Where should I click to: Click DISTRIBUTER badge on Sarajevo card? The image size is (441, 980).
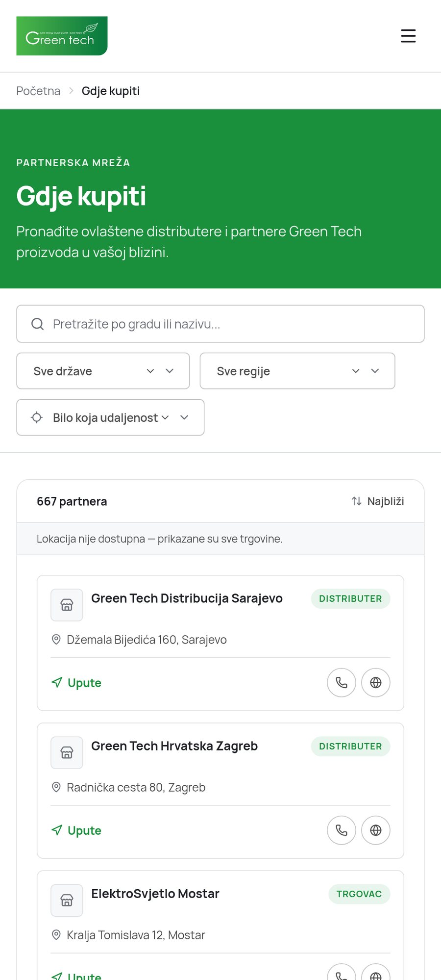(x=350, y=598)
